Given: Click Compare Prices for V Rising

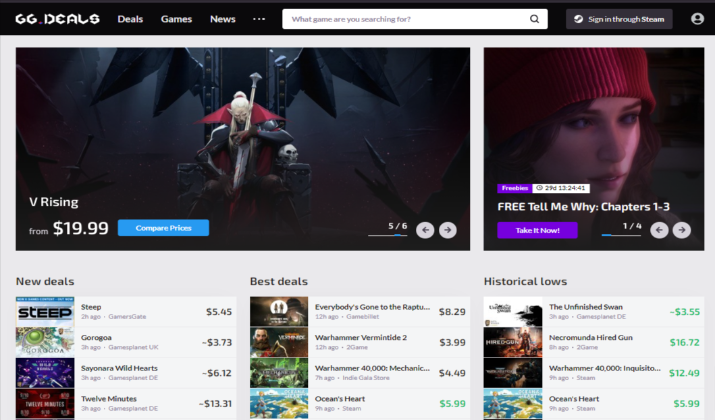Looking at the screenshot, I should click(x=163, y=228).
